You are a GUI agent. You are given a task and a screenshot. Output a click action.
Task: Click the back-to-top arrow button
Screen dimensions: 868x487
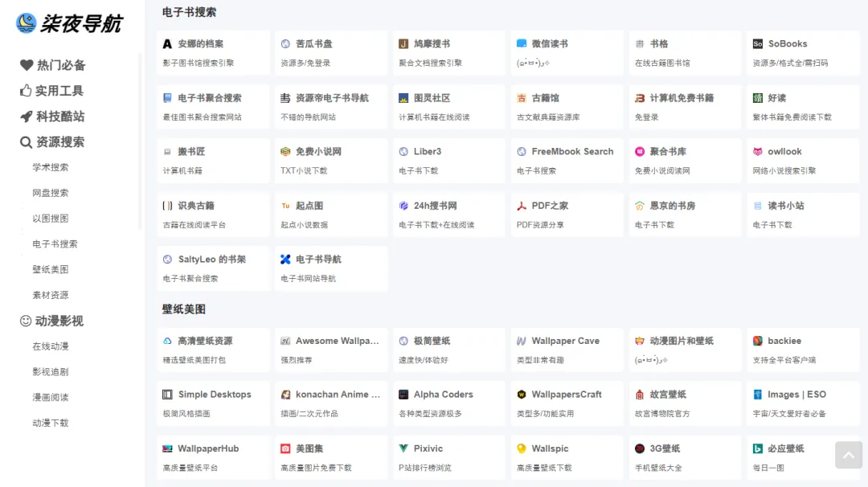[x=849, y=455]
